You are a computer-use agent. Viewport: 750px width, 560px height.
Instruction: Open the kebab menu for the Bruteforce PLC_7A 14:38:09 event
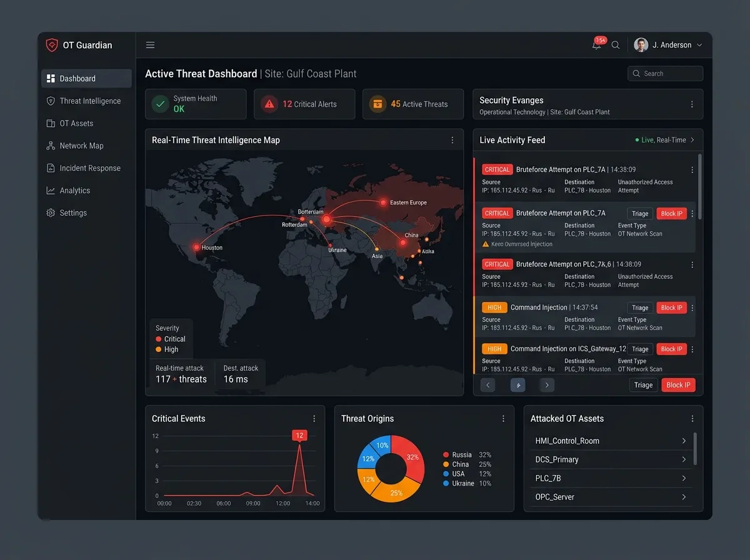click(692, 170)
